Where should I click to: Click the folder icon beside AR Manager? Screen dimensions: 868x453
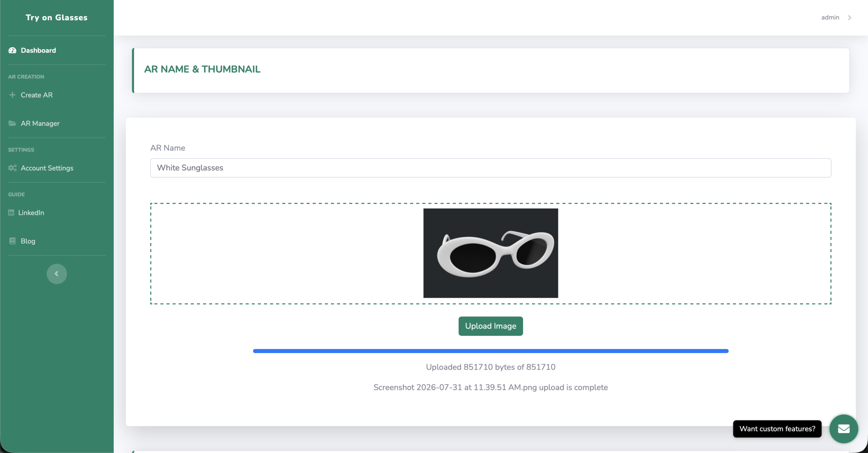click(x=12, y=123)
